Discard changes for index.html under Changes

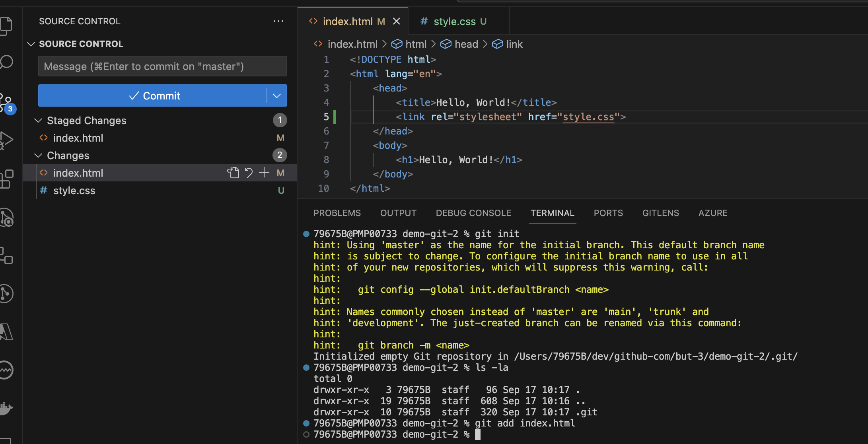click(249, 173)
